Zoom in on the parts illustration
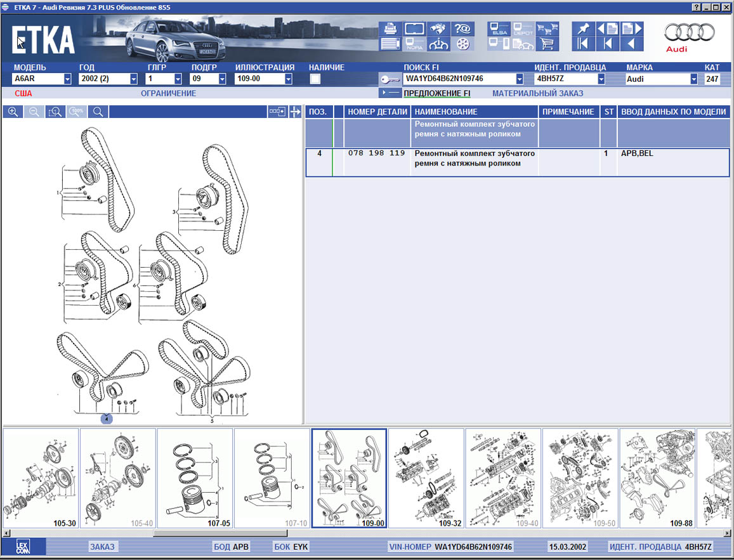Screen dimensions: 734x560 click(x=13, y=112)
